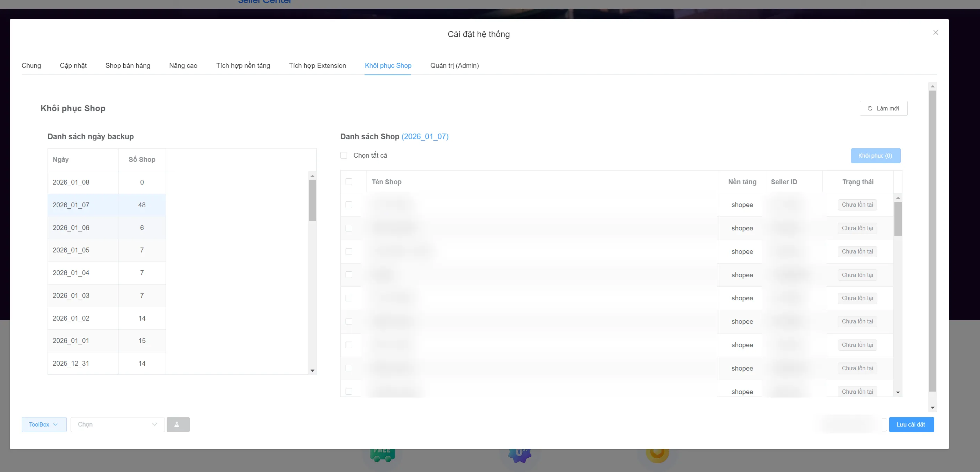
Task: Click the backup list scrollbar up arrow
Action: coord(312,176)
